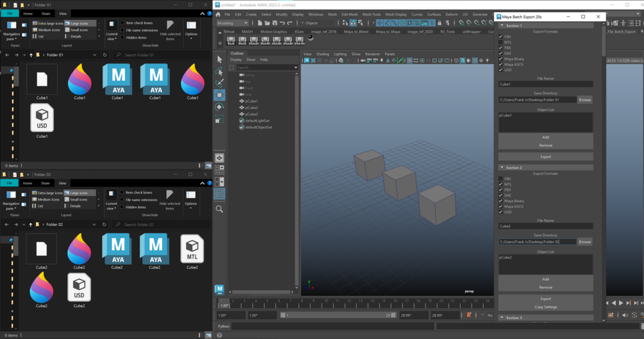
Task: Check OBJ in Section 2 export formats
Action: click(x=500, y=179)
